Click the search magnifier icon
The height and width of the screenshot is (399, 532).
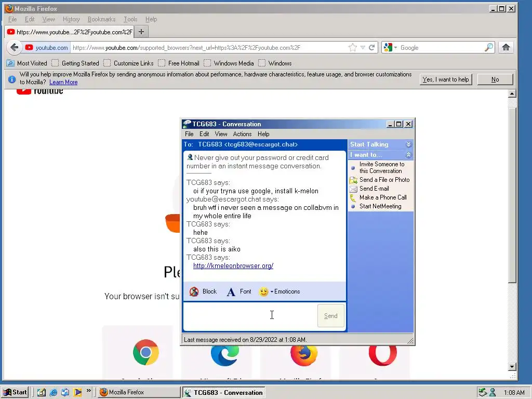point(489,47)
